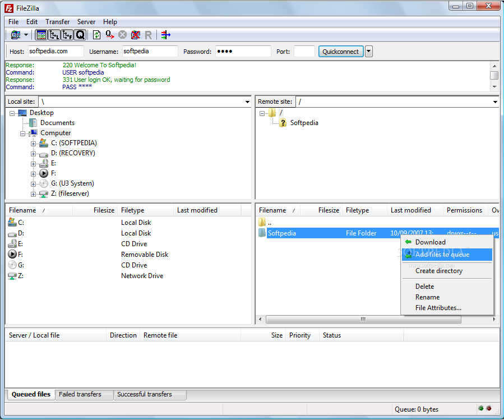Sort local list by Filename header

point(39,210)
